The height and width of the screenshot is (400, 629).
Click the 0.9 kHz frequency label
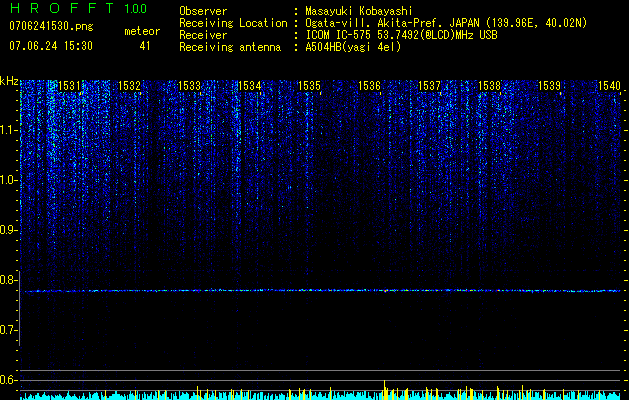(x=8, y=230)
